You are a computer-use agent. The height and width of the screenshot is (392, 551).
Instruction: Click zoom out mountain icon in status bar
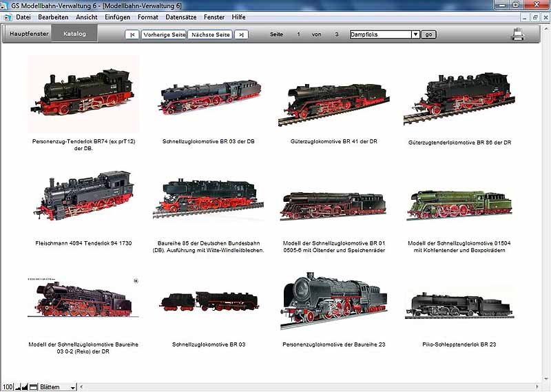[x=19, y=387]
